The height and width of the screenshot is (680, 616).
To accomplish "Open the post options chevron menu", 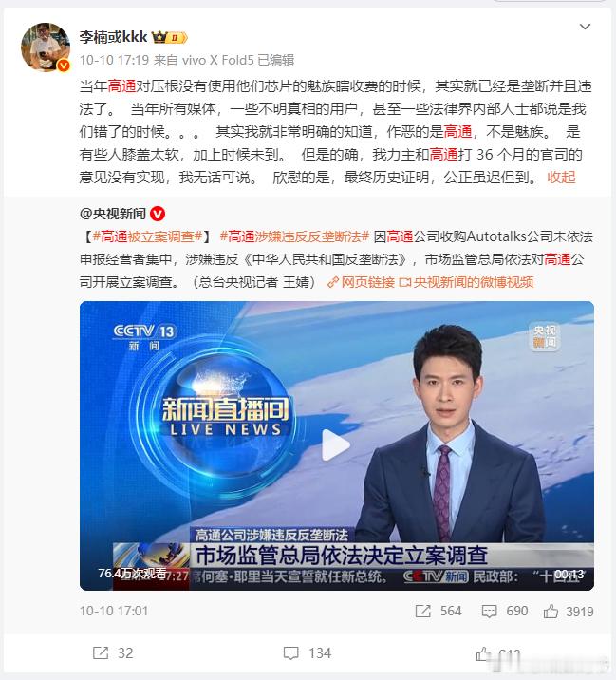I will pos(585,27).
